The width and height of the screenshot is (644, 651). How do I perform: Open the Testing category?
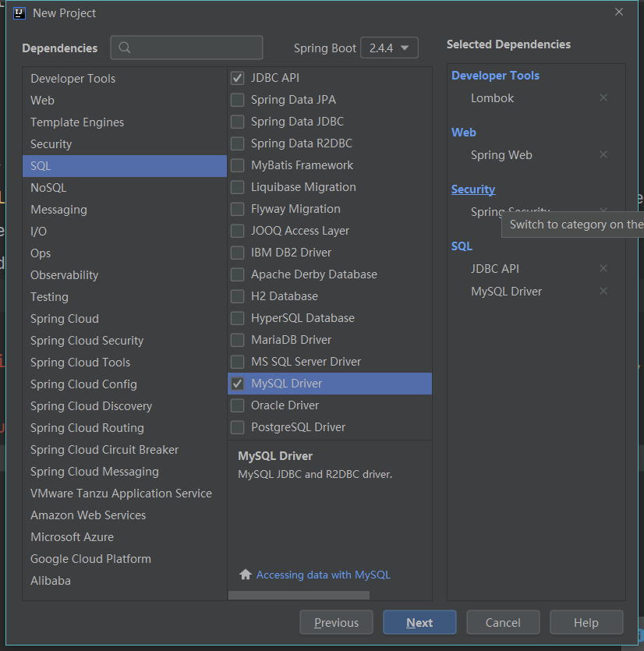click(125, 297)
